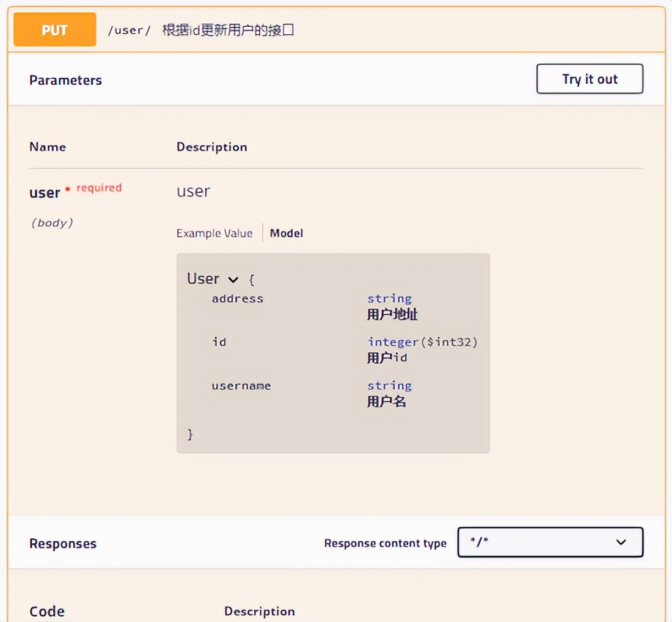This screenshot has height=622, width=672.
Task: Select */* in the content type combo box
Action: pyautogui.click(x=550, y=543)
